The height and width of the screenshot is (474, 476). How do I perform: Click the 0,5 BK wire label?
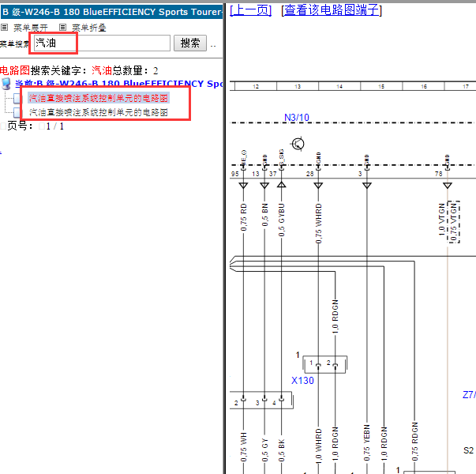281,450
